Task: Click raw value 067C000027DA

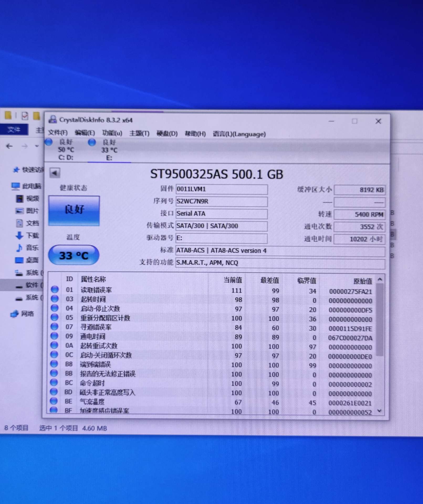Action: 350,338
